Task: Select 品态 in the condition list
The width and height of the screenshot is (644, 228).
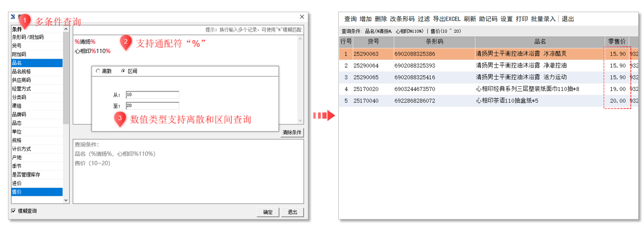Action: click(x=37, y=123)
